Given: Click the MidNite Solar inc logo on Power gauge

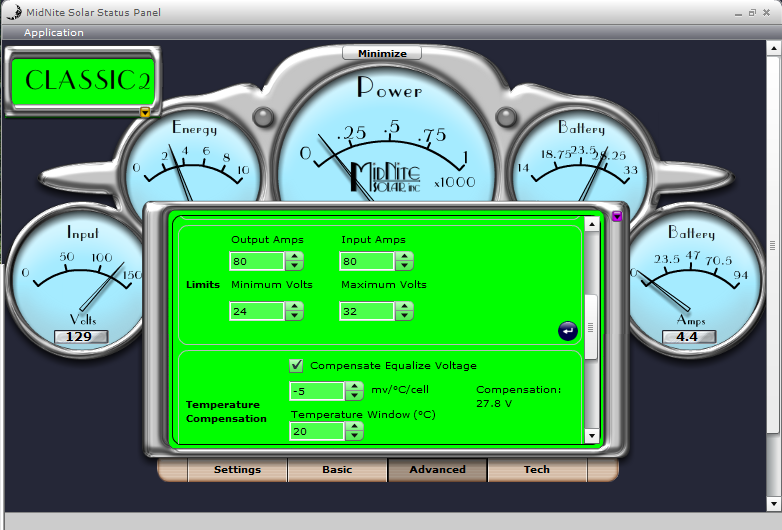Looking at the screenshot, I should coord(386,177).
